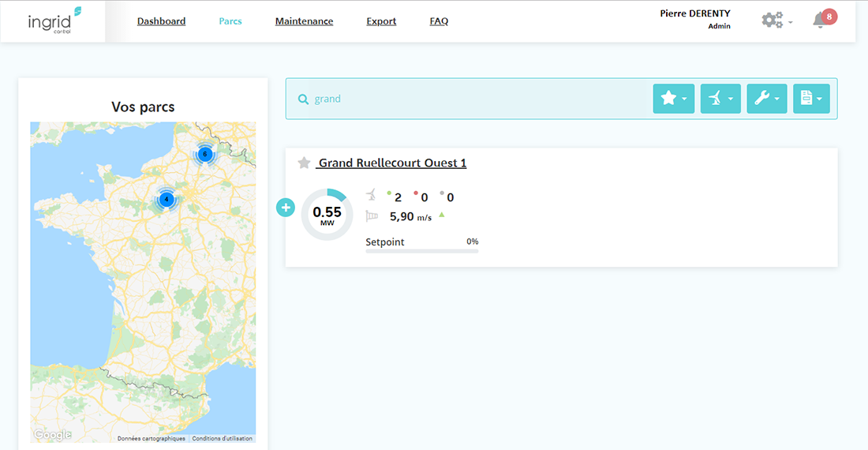Open the wrench maintenance filter dropdown

click(766, 99)
